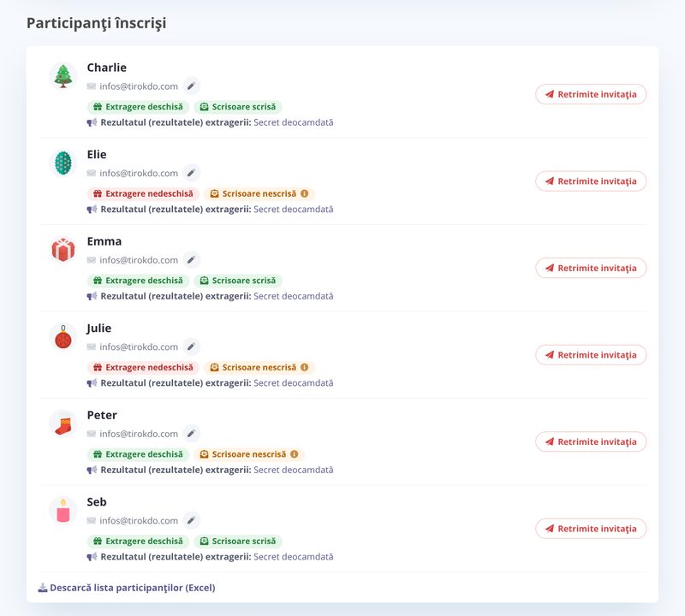Edit Charlie's email with the pencil icon
The image size is (685, 616).
[x=191, y=86]
